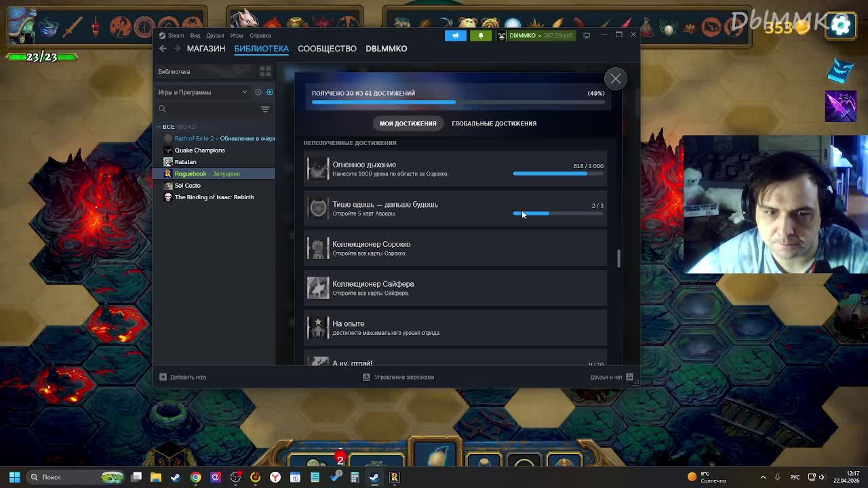Image resolution: width=868 pixels, height=488 pixels.
Task: Open the Справка menu
Action: coord(260,35)
